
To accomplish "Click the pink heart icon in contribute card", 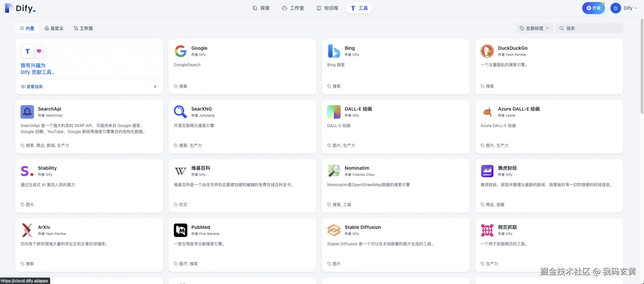I will click(x=39, y=51).
